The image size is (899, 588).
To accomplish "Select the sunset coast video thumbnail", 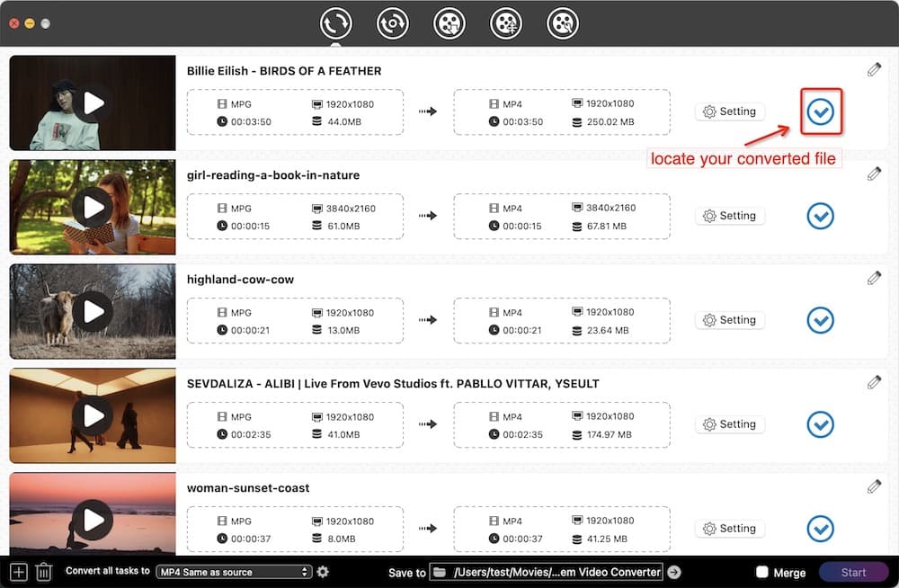I will (93, 513).
